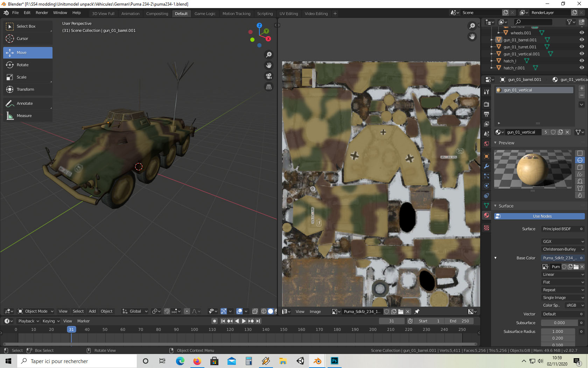
Task: Play animation forward
Action: [244, 321]
